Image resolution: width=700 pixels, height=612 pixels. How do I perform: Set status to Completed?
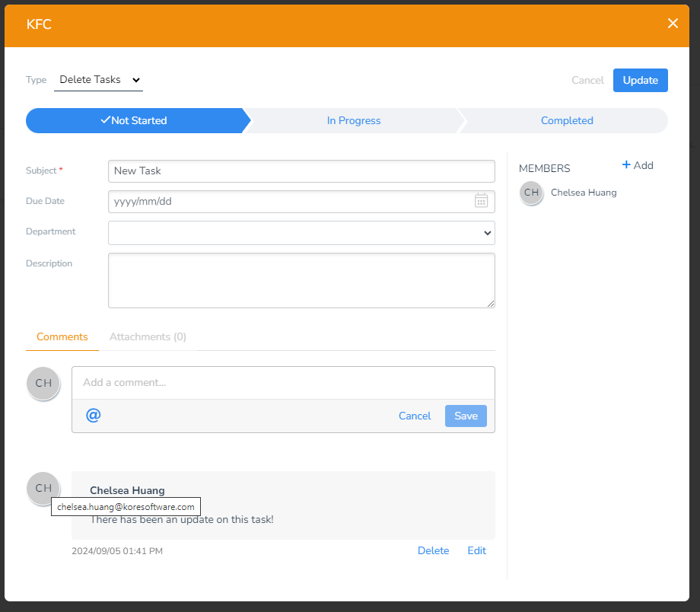pyautogui.click(x=567, y=120)
